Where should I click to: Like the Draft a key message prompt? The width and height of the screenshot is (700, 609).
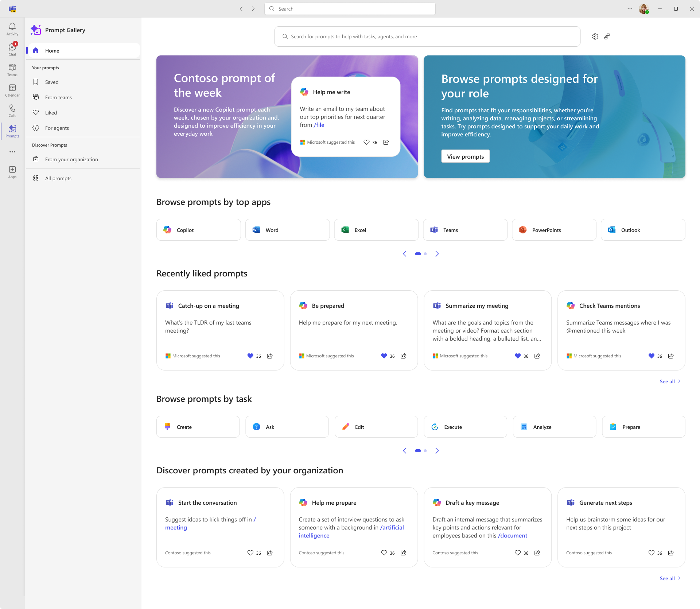(518, 553)
